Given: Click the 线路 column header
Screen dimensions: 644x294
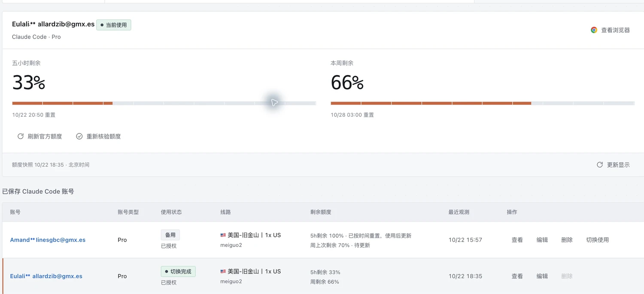Looking at the screenshot, I should coord(225,212).
